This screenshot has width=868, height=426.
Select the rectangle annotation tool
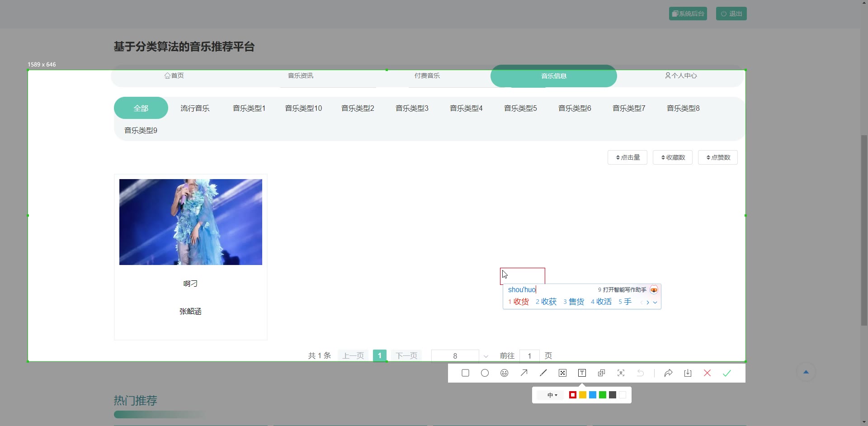[x=465, y=373]
